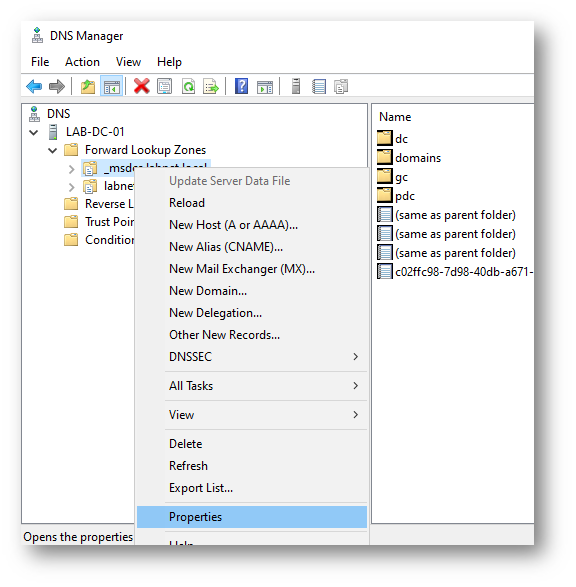This screenshot has height=587, width=576.
Task: Select Delete in the context menu
Action: point(252,444)
